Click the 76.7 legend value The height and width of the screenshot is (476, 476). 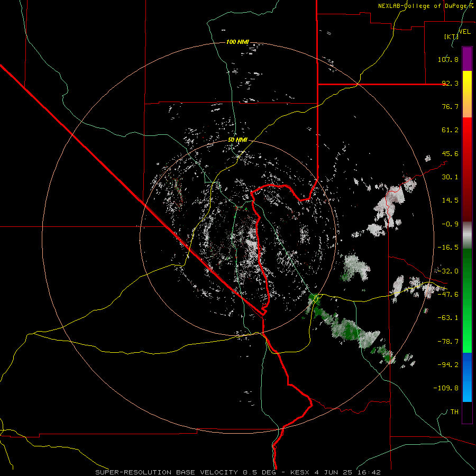coord(450,106)
